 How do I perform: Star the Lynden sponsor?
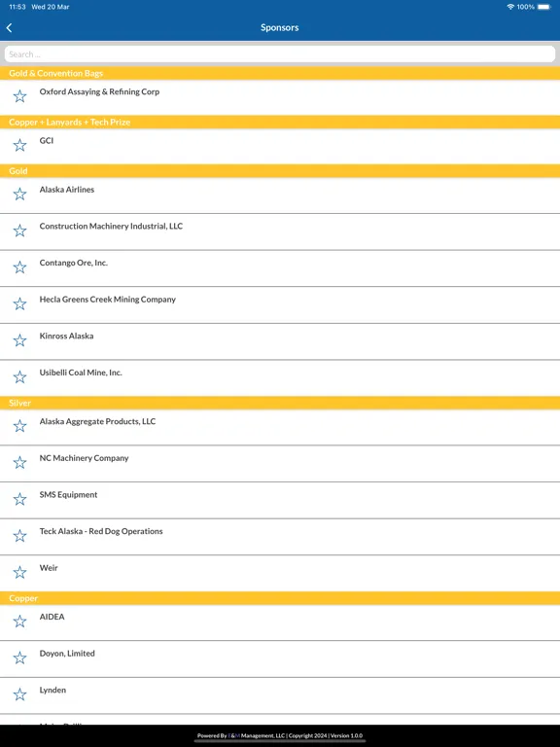[19, 694]
